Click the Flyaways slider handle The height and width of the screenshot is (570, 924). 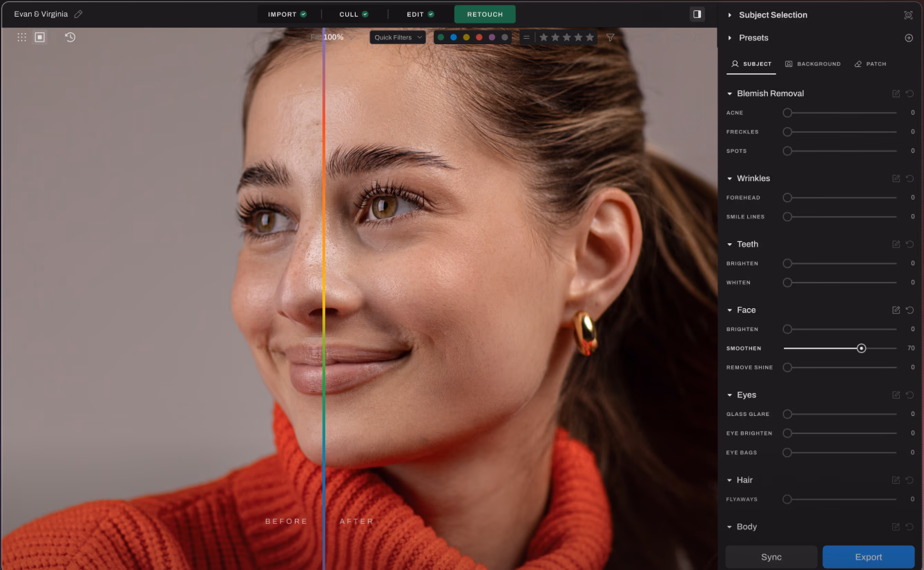click(787, 499)
